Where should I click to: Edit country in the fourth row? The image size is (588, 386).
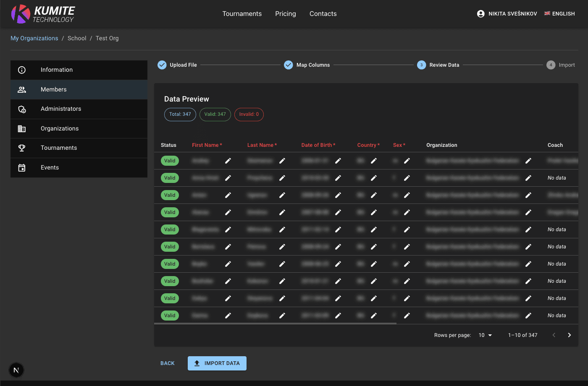(374, 212)
